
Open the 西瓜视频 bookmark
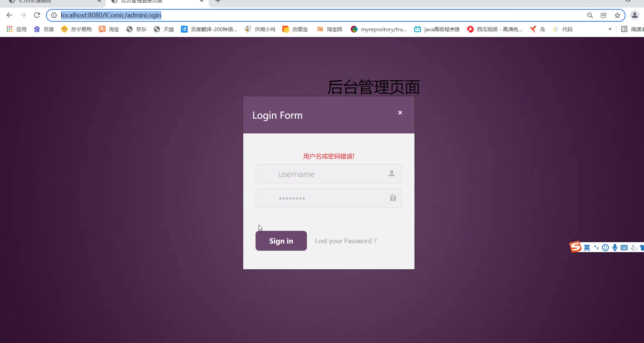pos(495,29)
